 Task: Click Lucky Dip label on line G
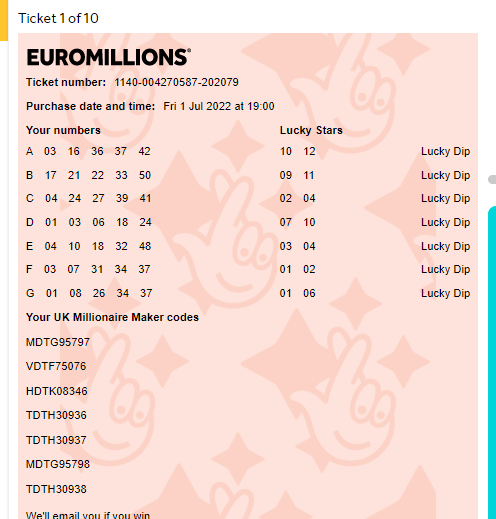coord(445,293)
